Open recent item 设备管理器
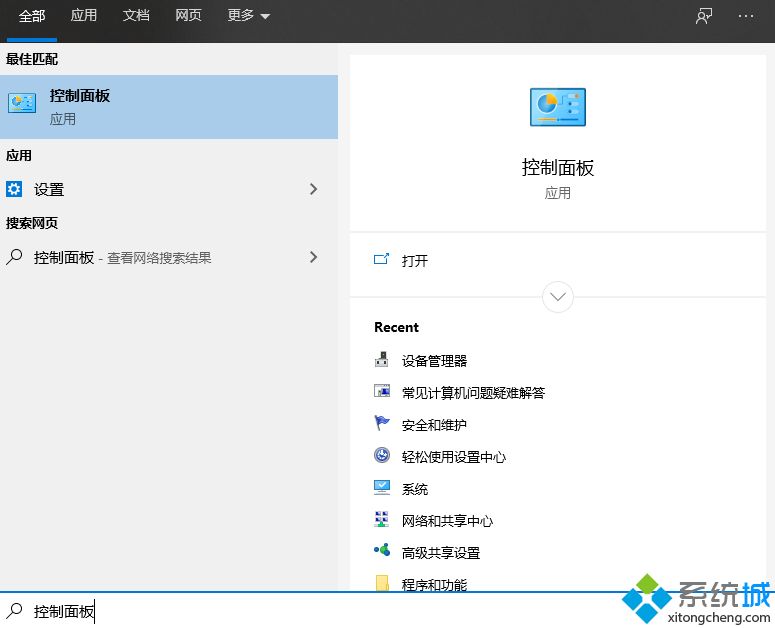The height and width of the screenshot is (628, 775). click(x=434, y=361)
